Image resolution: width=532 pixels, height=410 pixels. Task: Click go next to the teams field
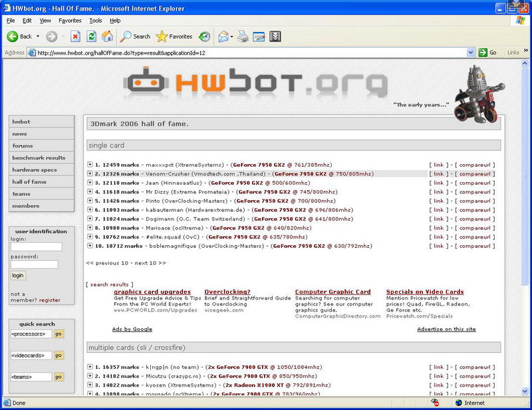pyautogui.click(x=59, y=377)
